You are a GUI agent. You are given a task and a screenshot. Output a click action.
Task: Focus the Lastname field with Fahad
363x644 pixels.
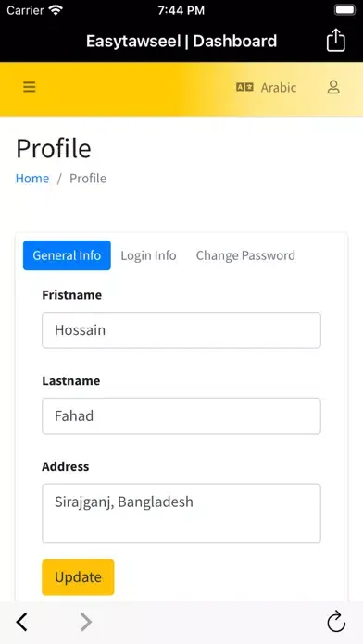[x=181, y=416]
